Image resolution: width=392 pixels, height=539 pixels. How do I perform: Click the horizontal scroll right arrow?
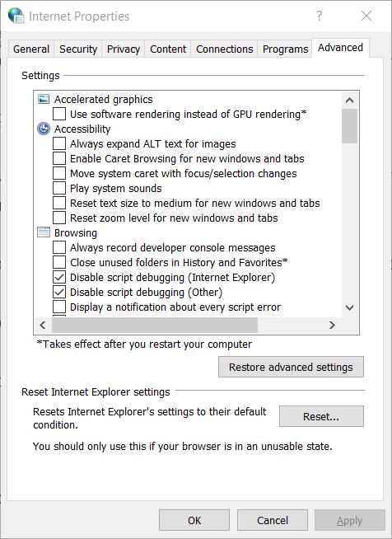click(x=332, y=325)
